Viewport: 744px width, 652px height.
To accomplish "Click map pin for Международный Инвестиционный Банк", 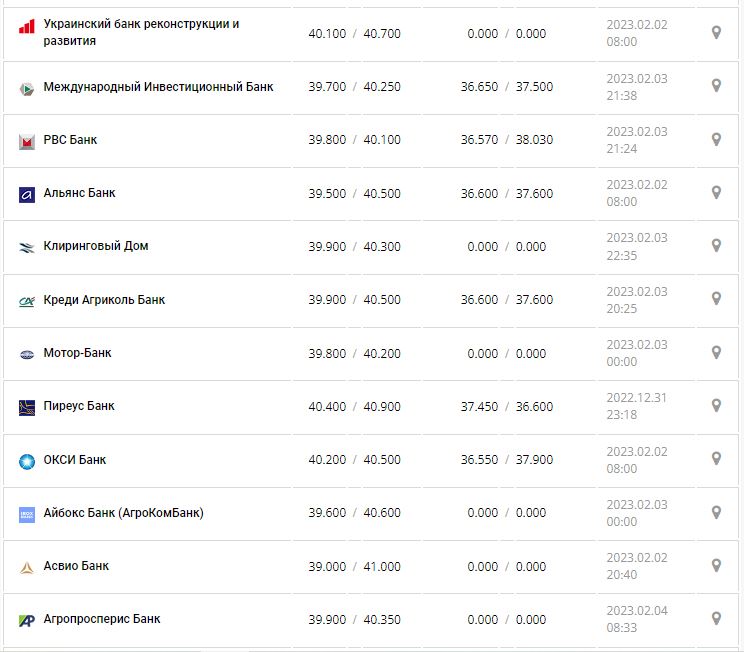I will [x=716, y=86].
